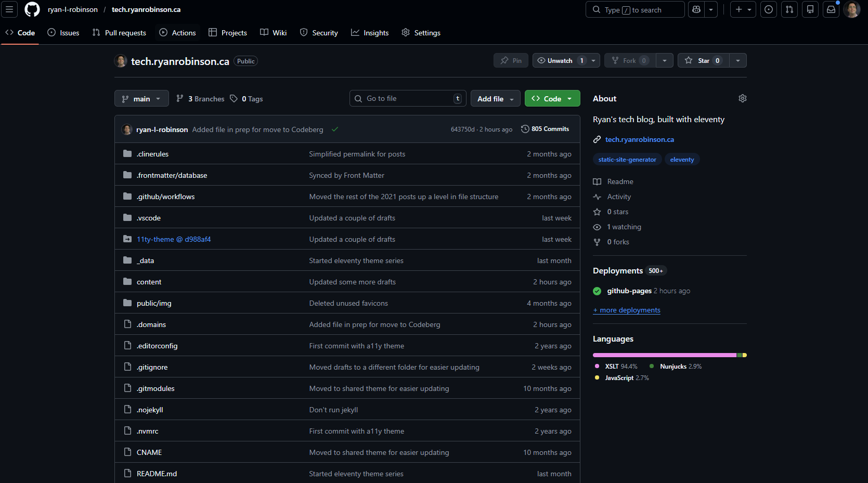The width and height of the screenshot is (868, 483).
Task: Expand the Add file dropdown arrow
Action: pyautogui.click(x=512, y=98)
